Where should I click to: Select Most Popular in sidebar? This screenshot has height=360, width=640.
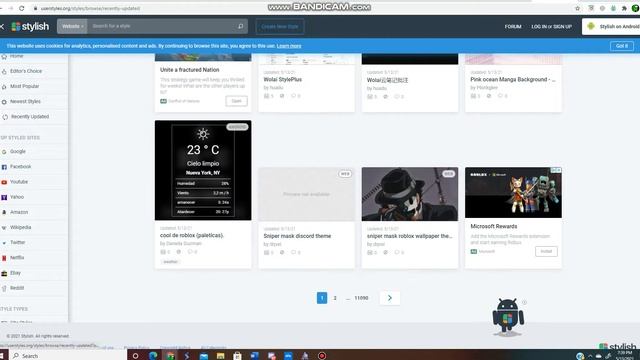click(x=24, y=86)
